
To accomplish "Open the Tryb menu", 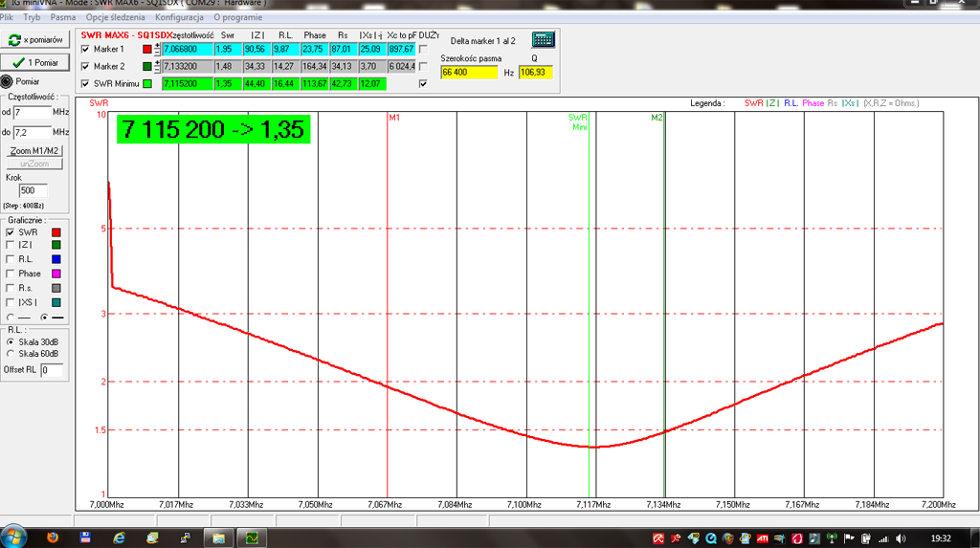I will (x=32, y=17).
